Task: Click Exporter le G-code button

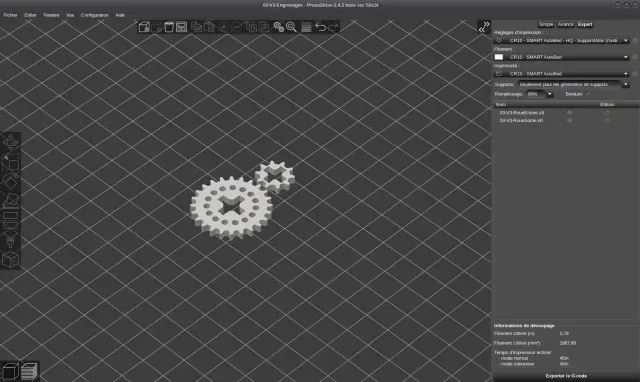Action: pos(566,376)
